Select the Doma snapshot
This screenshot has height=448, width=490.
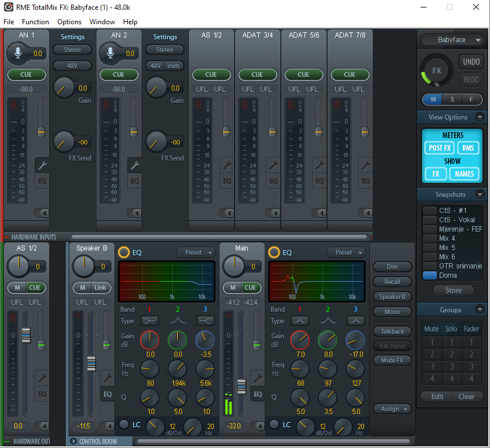pos(452,275)
